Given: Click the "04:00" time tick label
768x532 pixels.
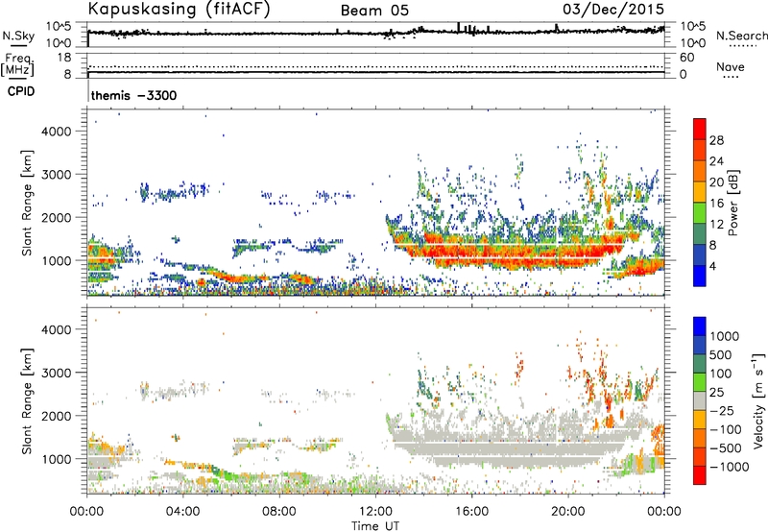Looking at the screenshot, I should click(182, 512).
